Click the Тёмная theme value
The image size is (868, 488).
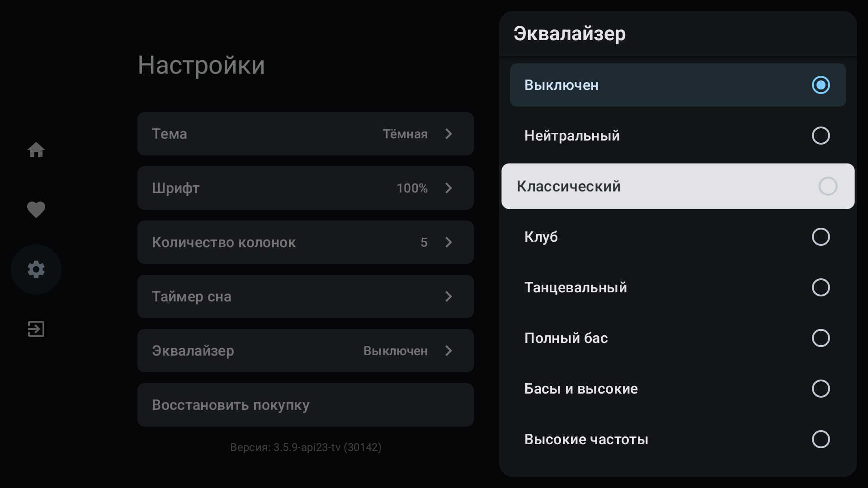(x=405, y=134)
